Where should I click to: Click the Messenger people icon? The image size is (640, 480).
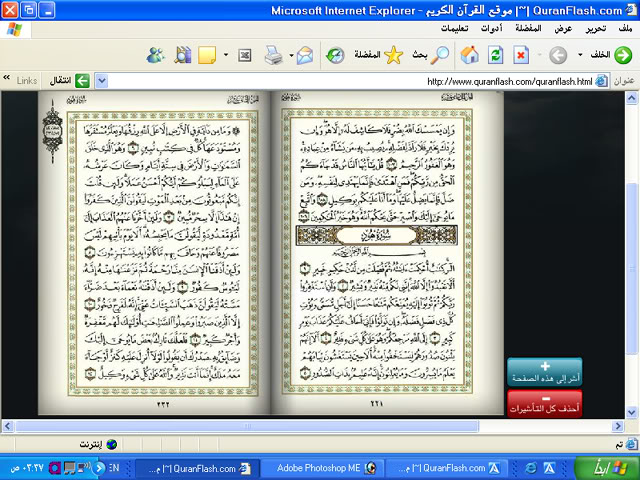click(x=156, y=55)
